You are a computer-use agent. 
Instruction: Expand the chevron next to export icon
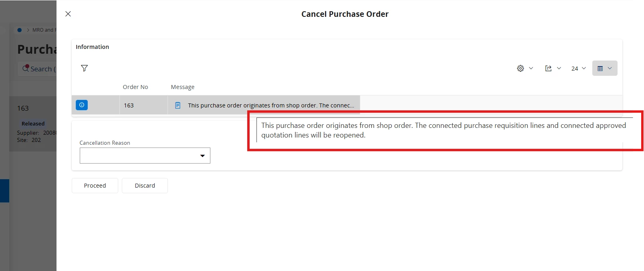tap(559, 68)
